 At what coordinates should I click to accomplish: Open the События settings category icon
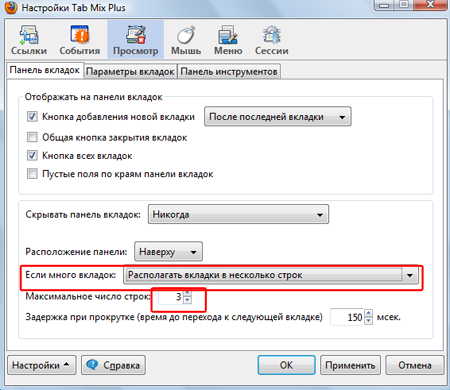pos(80,40)
